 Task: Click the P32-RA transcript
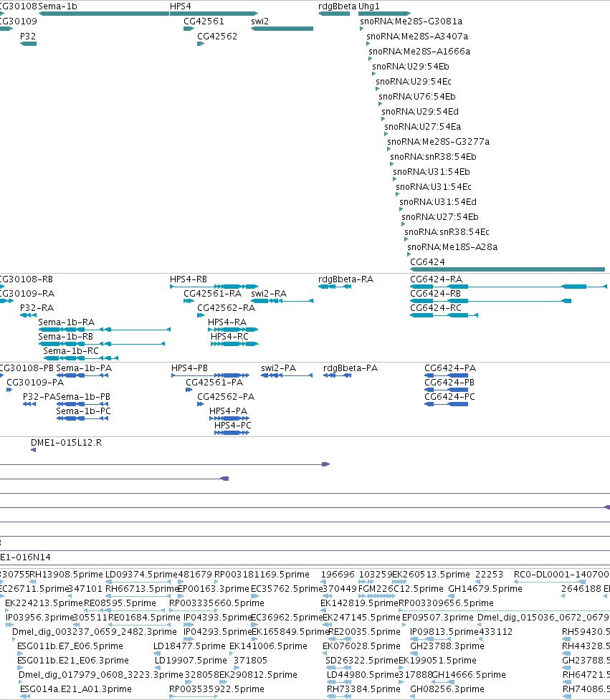pyautogui.click(x=28, y=315)
